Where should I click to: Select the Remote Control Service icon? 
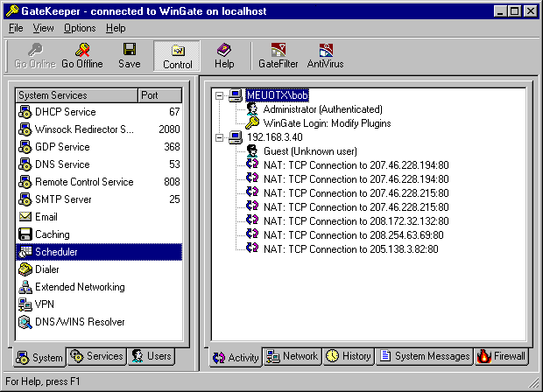coord(25,182)
